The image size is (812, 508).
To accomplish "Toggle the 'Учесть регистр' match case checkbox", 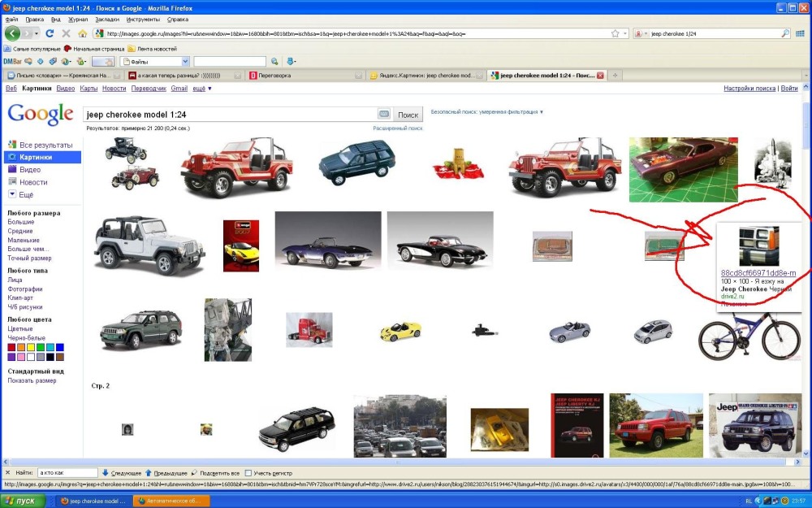I will point(248,472).
